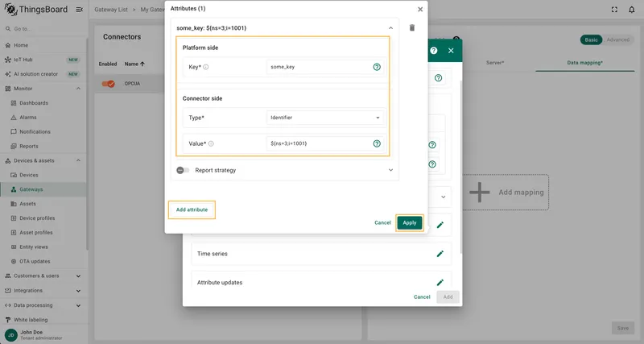Delete the some_key attribute with trash icon

pos(412,27)
